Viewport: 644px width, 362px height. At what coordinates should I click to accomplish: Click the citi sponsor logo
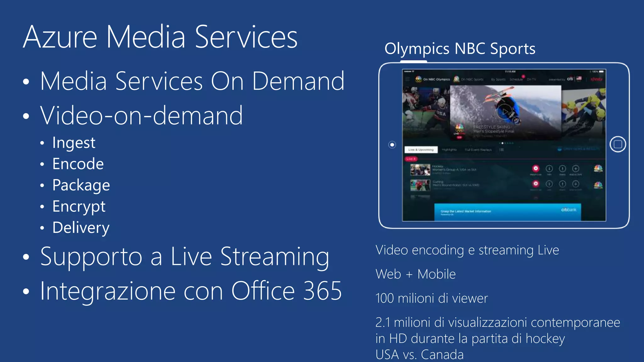(x=570, y=79)
